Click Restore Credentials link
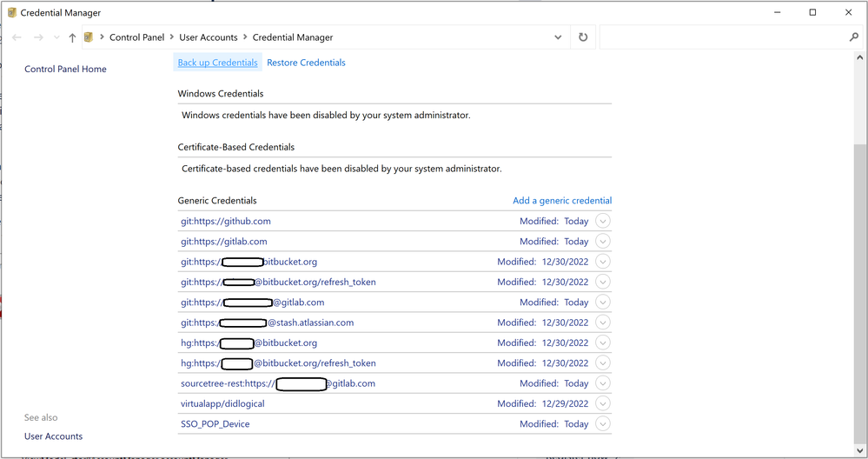This screenshot has width=868, height=459. coord(306,63)
